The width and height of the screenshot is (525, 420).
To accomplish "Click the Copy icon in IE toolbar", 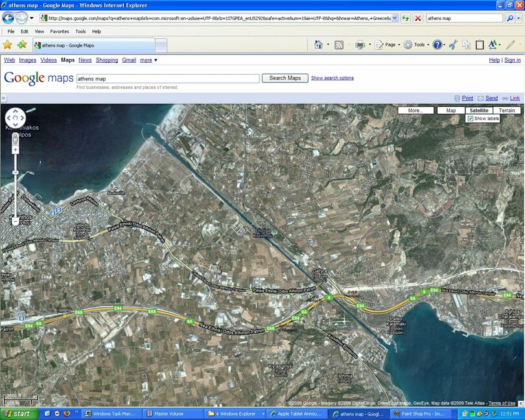I will tap(467, 45).
